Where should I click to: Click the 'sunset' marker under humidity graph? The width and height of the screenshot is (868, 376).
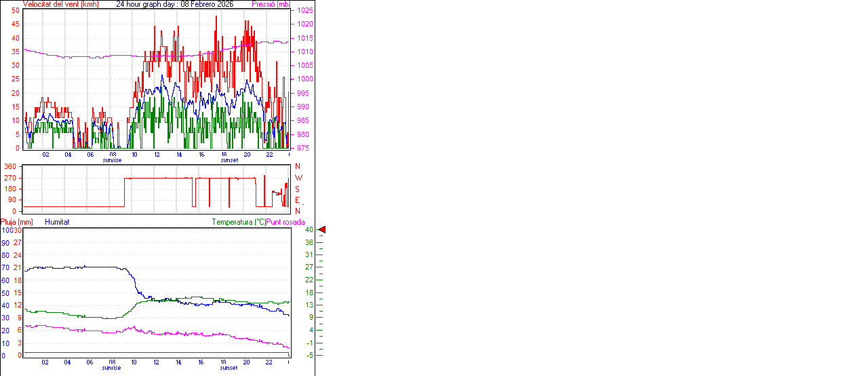click(229, 368)
